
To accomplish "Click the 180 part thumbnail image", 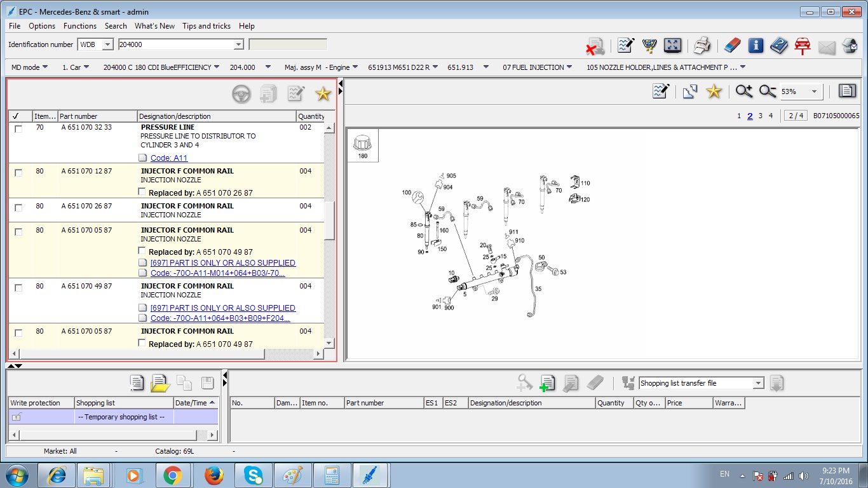I will [362, 146].
